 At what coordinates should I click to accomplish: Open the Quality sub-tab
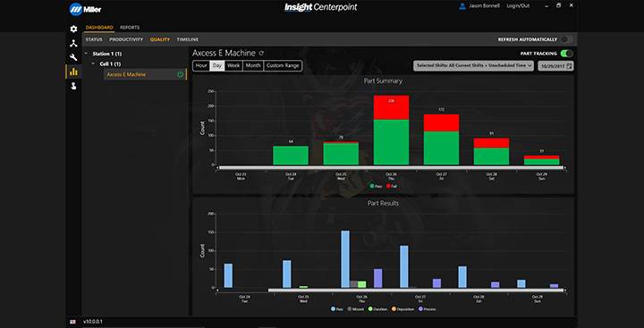(160, 40)
